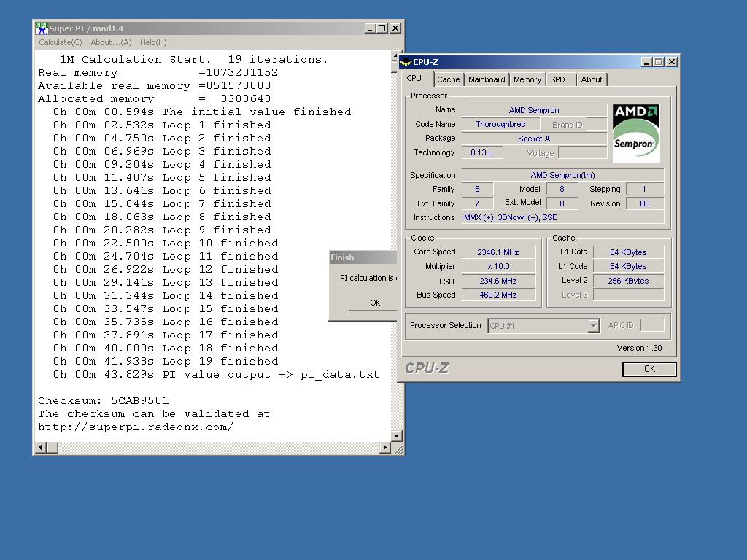The image size is (747, 560).
Task: Click the Package field showing Socket A
Action: [x=534, y=139]
